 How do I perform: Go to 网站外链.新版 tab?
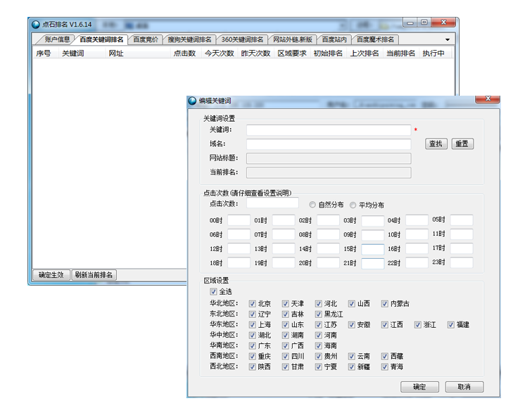[293, 39]
